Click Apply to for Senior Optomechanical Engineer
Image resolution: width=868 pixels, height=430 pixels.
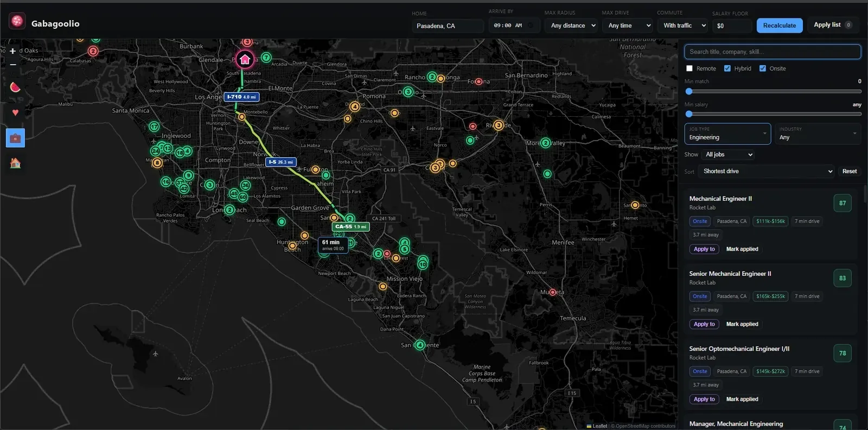click(704, 399)
